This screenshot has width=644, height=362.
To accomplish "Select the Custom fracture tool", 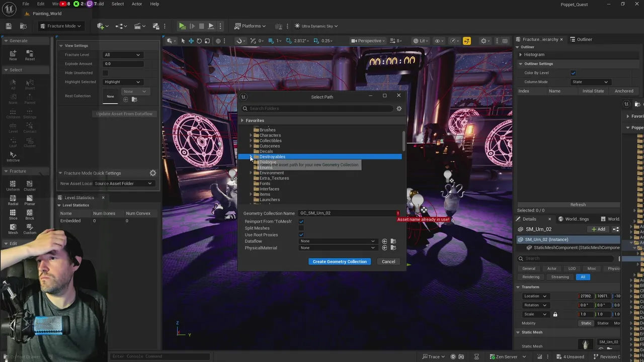I will click(30, 229).
